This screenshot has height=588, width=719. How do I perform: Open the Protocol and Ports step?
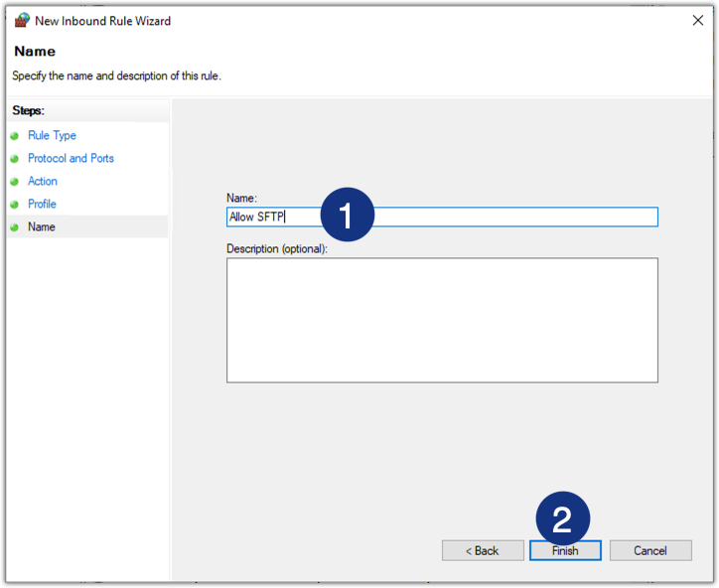coord(71,159)
